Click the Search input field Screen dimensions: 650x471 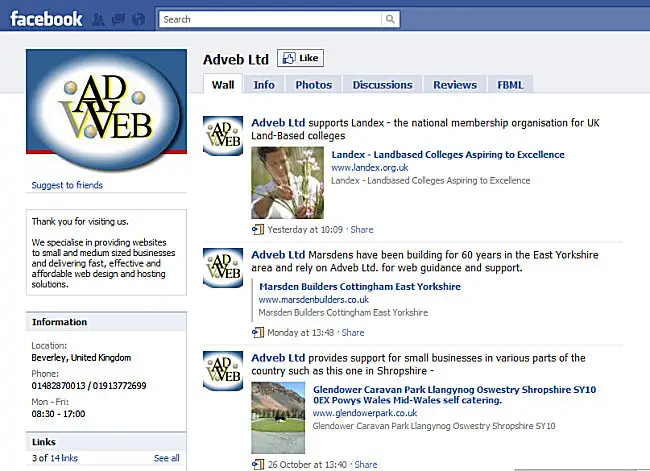click(x=270, y=19)
